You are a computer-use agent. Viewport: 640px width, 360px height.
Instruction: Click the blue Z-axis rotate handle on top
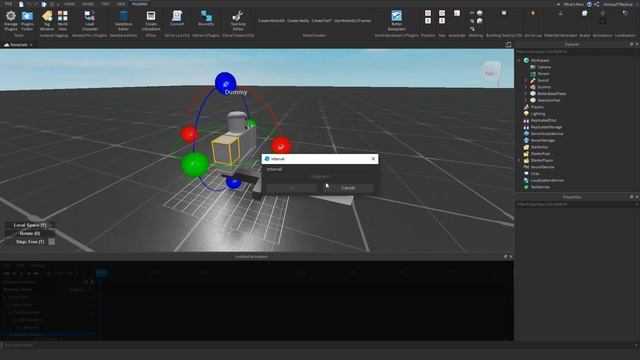tap(225, 83)
